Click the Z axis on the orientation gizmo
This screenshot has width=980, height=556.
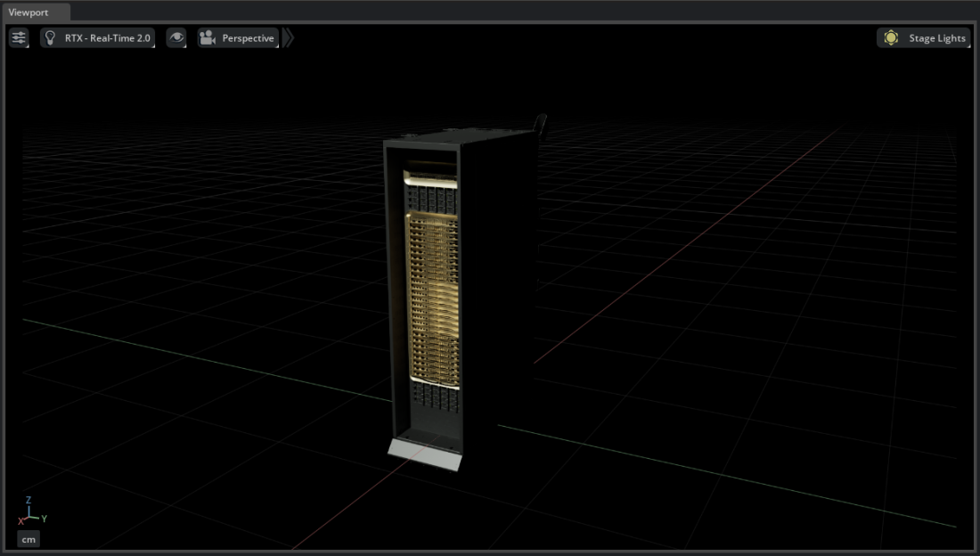tap(28, 502)
